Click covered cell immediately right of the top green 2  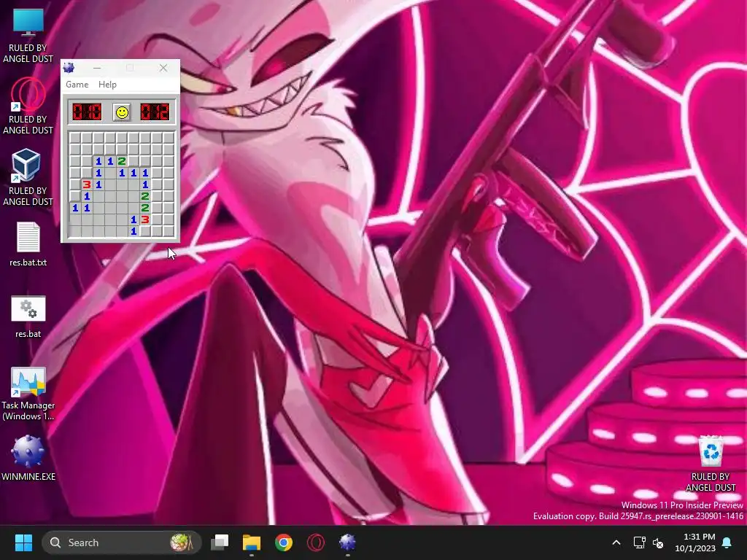pos(133,161)
